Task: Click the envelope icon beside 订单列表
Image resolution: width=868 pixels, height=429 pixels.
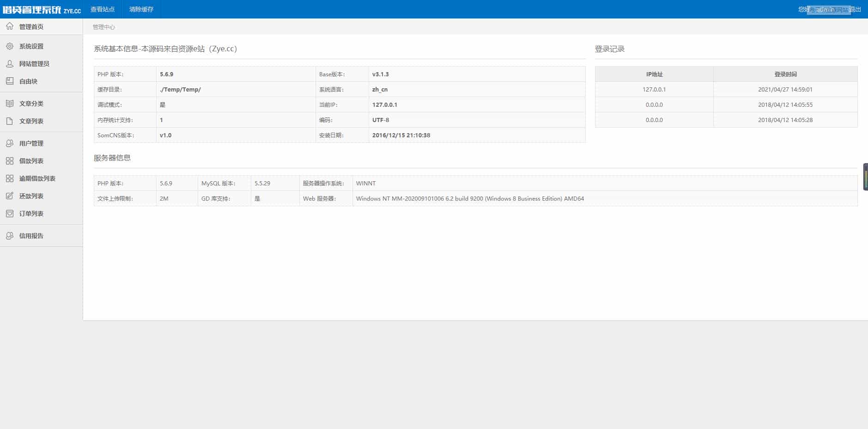Action: tap(10, 214)
